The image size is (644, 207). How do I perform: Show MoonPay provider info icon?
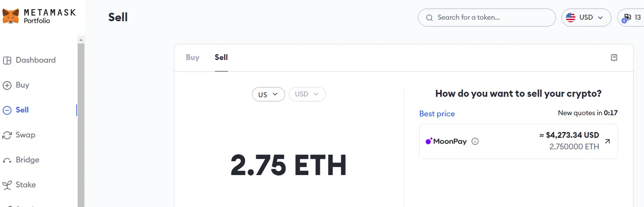(475, 141)
